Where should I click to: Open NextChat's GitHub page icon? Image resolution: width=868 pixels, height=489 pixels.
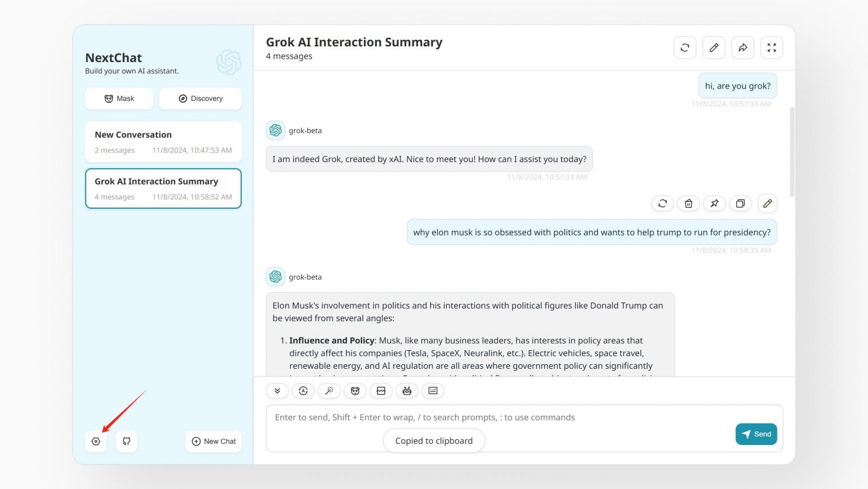(x=126, y=441)
